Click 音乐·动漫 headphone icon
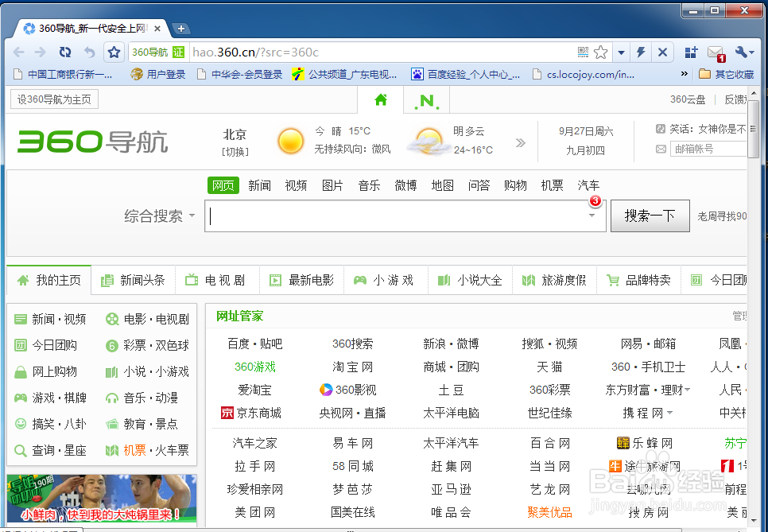The width and height of the screenshot is (768, 532). click(111, 398)
